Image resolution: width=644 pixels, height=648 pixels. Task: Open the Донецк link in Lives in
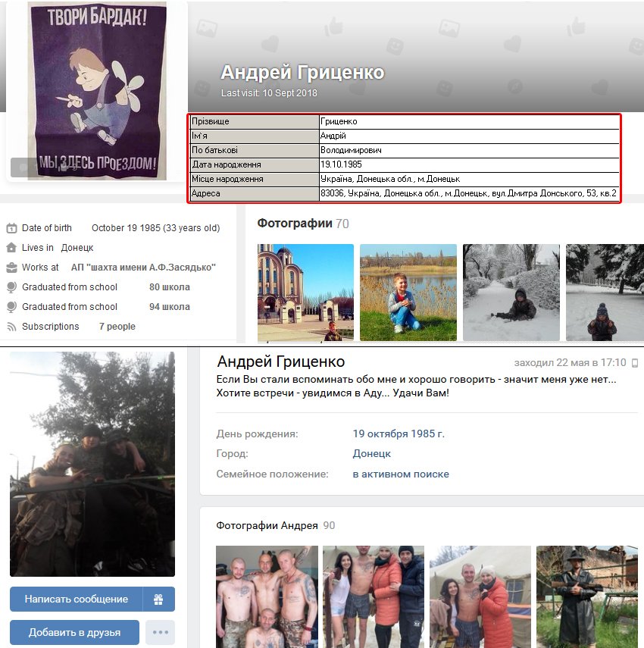click(x=77, y=248)
